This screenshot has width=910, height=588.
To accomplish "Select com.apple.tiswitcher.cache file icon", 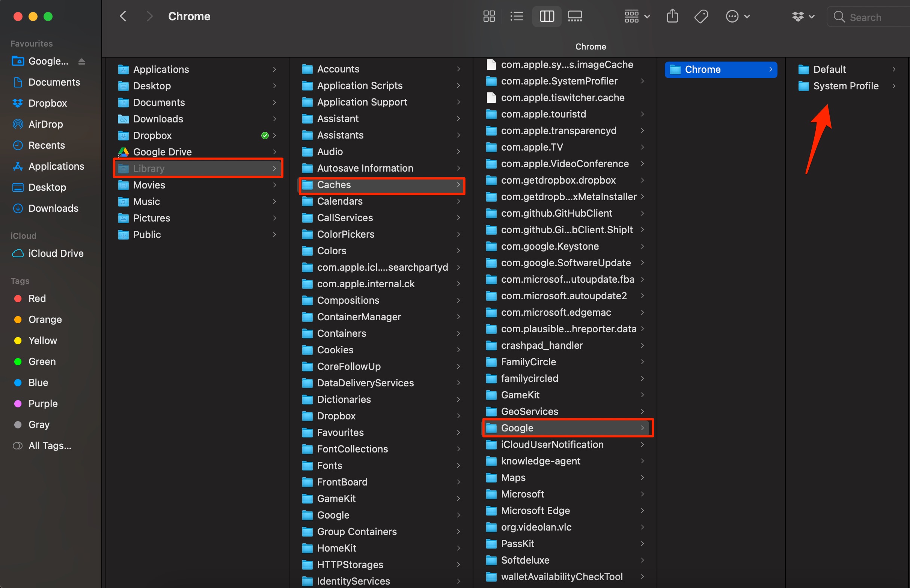I will point(491,97).
